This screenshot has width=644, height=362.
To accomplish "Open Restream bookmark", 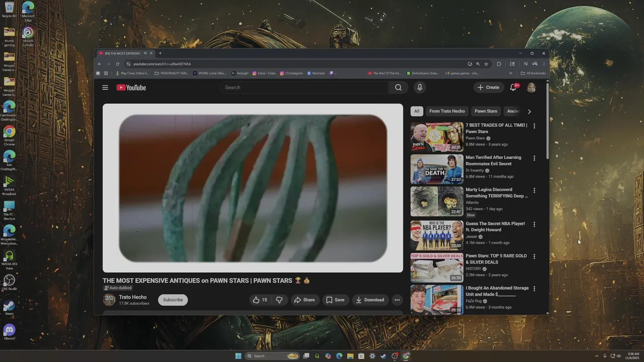I will click(x=316, y=73).
